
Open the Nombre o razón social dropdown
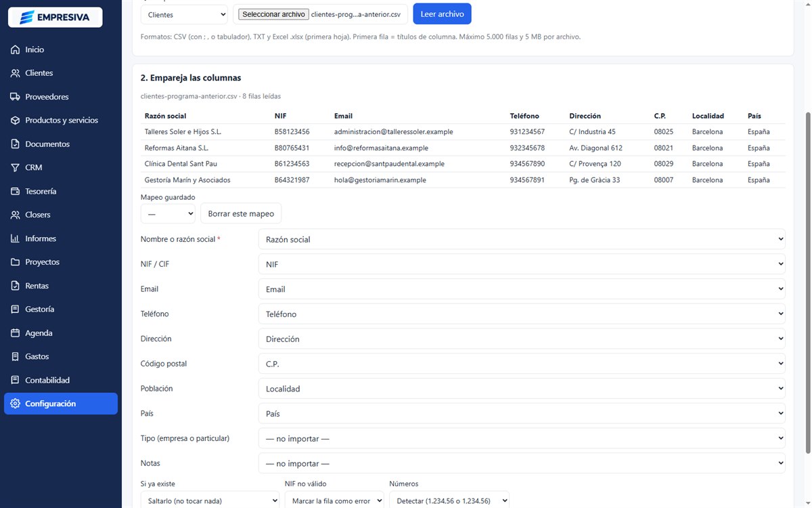(522, 239)
